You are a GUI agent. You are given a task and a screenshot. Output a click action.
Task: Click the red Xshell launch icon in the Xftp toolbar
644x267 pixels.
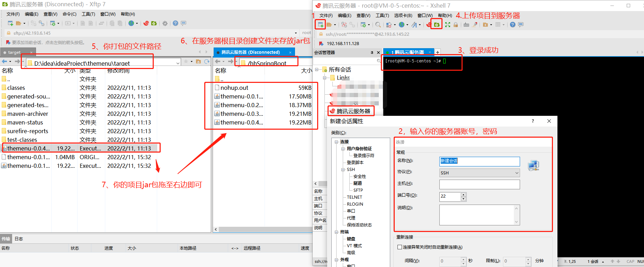click(146, 23)
